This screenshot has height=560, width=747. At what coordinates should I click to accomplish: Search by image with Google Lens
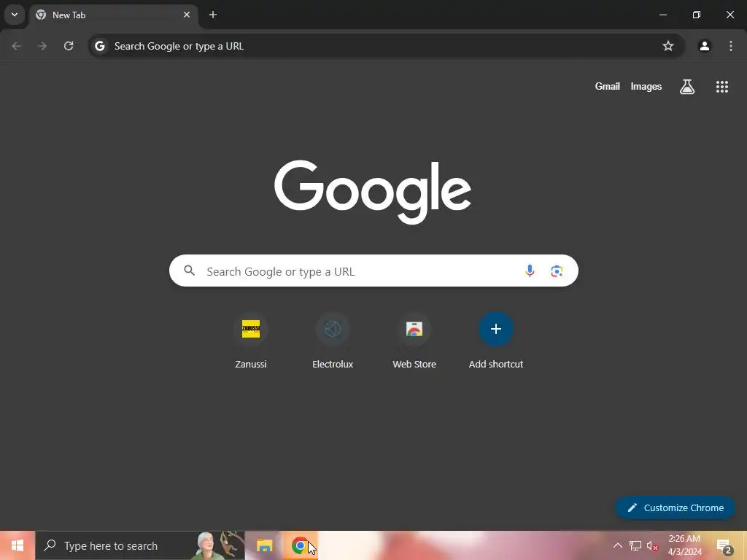point(557,271)
